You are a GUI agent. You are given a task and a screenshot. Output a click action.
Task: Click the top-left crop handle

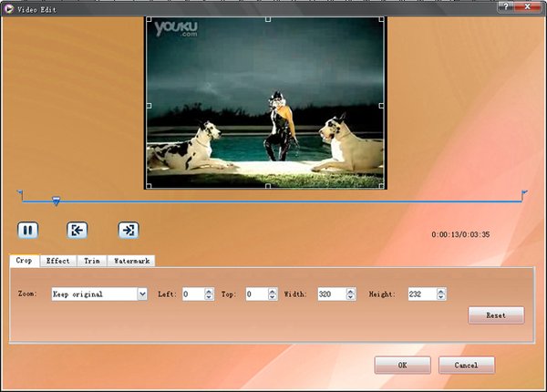point(149,19)
